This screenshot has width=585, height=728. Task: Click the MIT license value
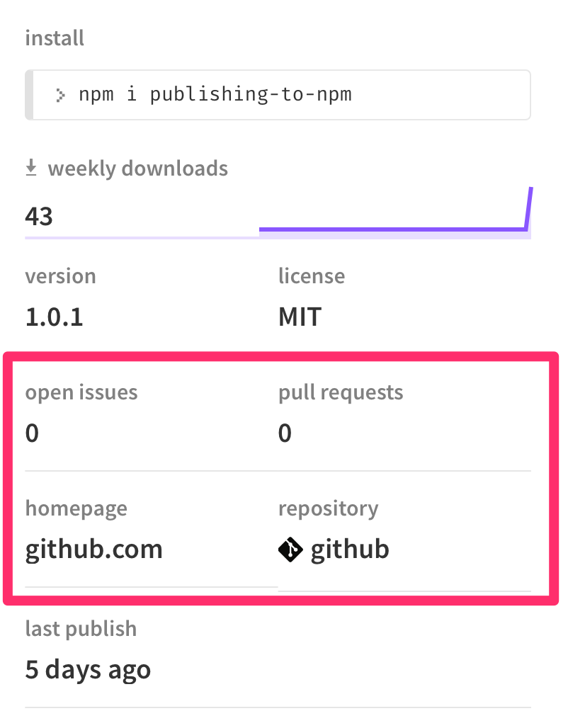click(300, 317)
